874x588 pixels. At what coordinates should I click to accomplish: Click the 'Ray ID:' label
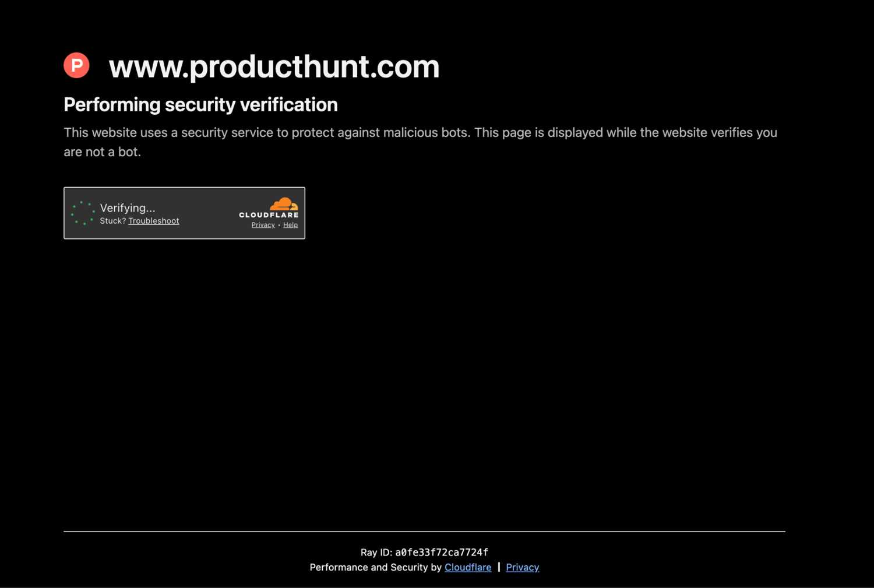376,552
